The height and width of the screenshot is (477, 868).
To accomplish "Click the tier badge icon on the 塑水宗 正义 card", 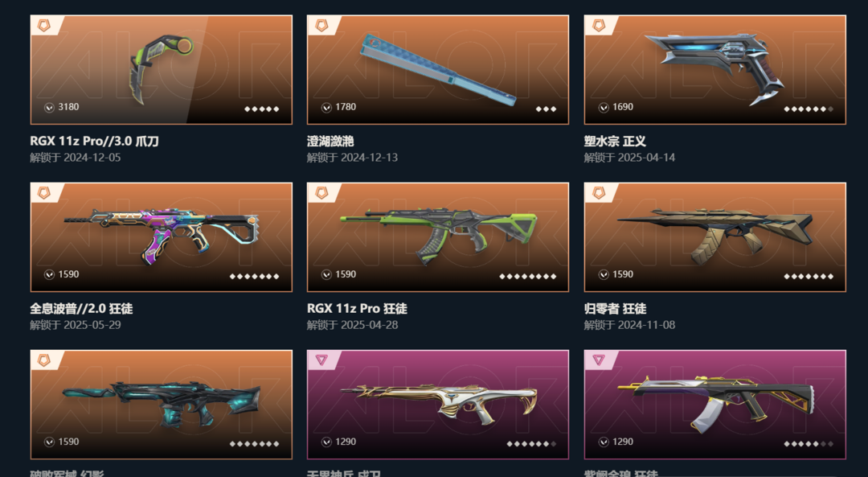I will pyautogui.click(x=599, y=25).
